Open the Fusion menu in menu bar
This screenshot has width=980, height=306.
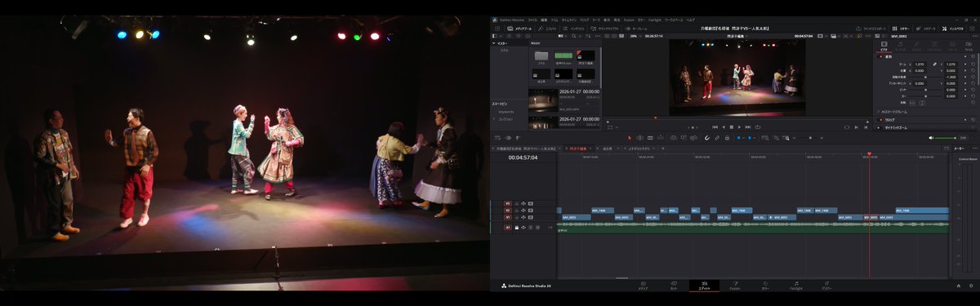tap(629, 20)
